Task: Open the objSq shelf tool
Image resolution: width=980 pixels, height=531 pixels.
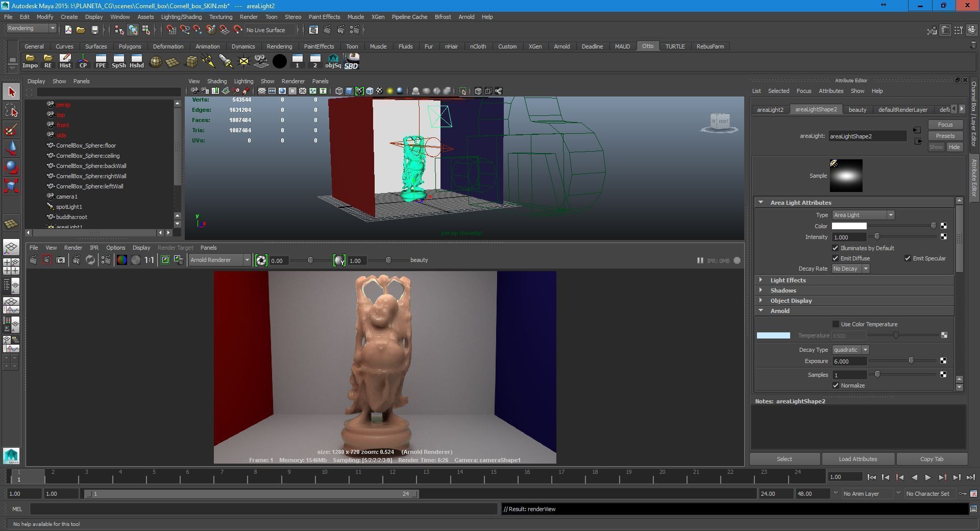Action: coord(333,61)
